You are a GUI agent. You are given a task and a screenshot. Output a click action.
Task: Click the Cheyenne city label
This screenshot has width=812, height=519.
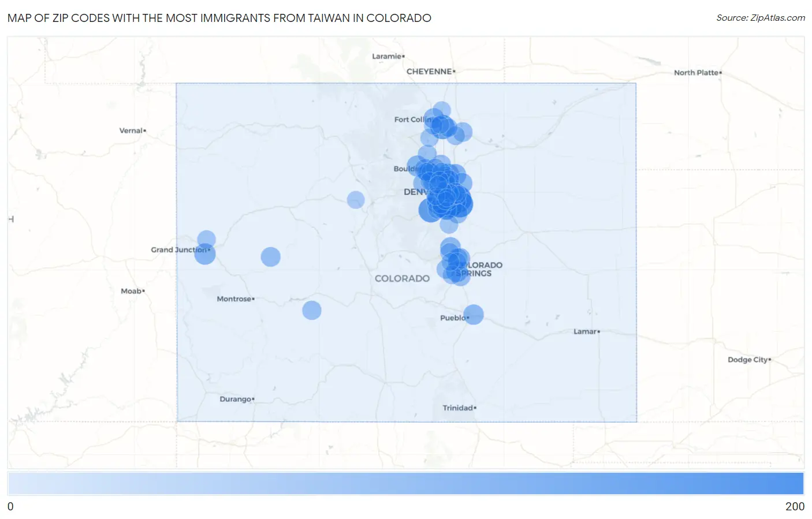point(430,72)
